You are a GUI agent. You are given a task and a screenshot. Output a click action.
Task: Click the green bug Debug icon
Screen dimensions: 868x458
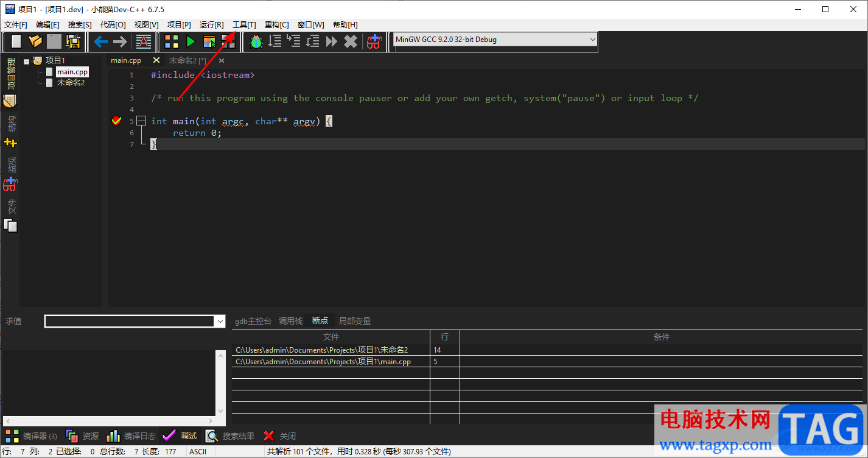(256, 41)
